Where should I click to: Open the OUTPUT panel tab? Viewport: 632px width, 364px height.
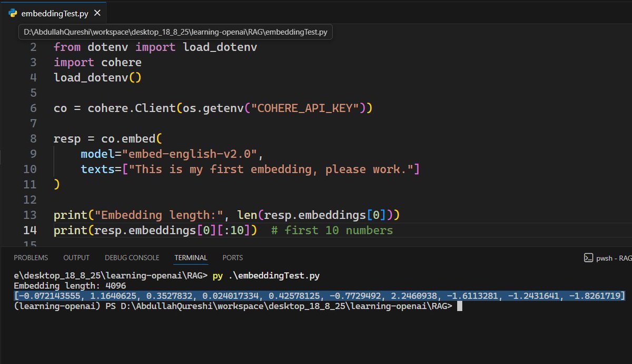click(x=76, y=258)
